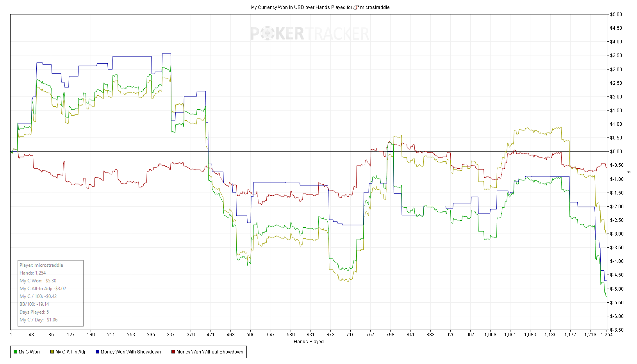Select the 'My C All-In Adj' legend label
Viewport: 637px width, 364px height.
pyautogui.click(x=70, y=352)
